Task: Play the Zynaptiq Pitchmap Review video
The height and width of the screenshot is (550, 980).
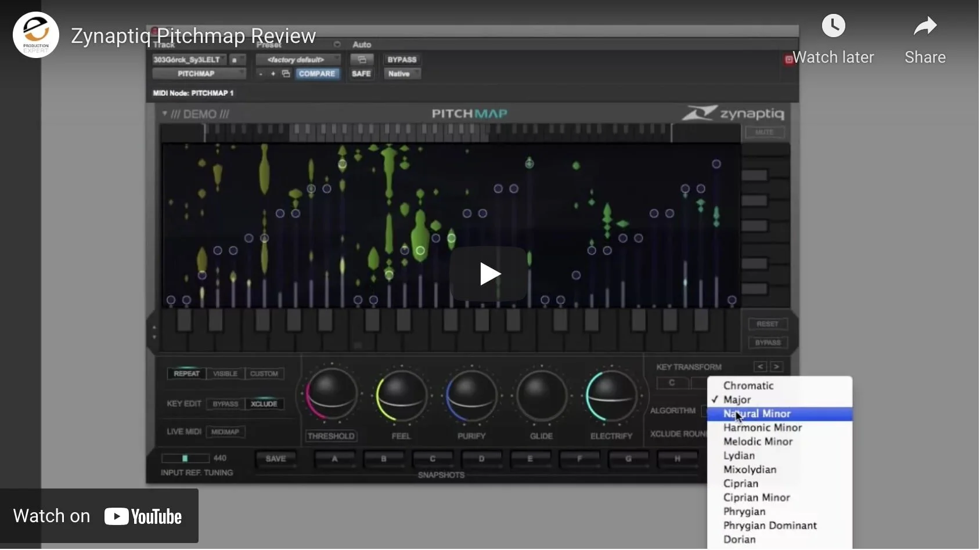Action: point(489,274)
